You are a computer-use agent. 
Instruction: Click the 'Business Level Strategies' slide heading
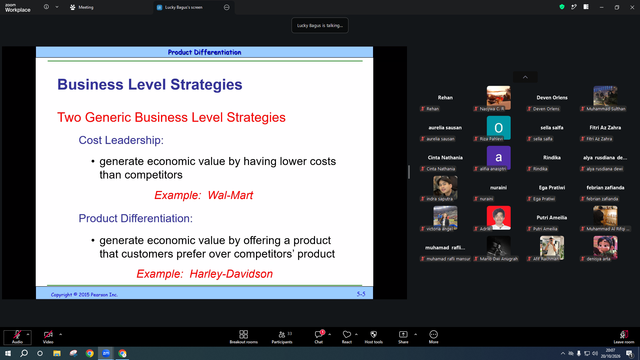(x=150, y=84)
